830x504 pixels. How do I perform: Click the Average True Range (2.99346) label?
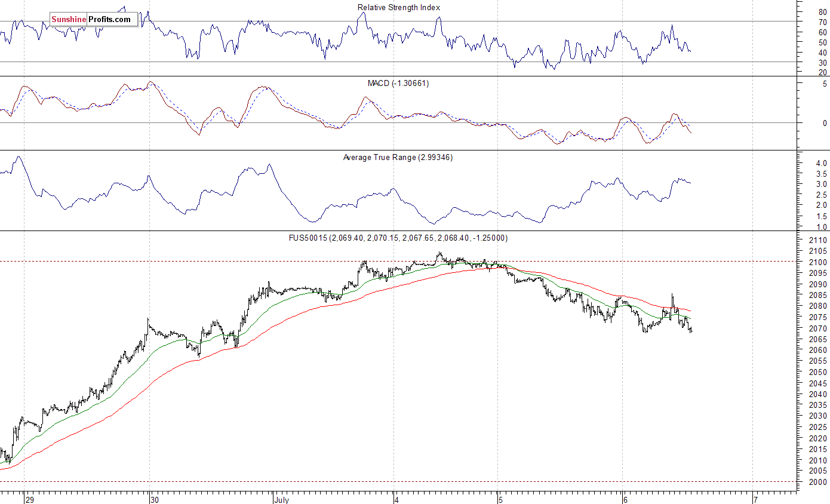click(398, 157)
